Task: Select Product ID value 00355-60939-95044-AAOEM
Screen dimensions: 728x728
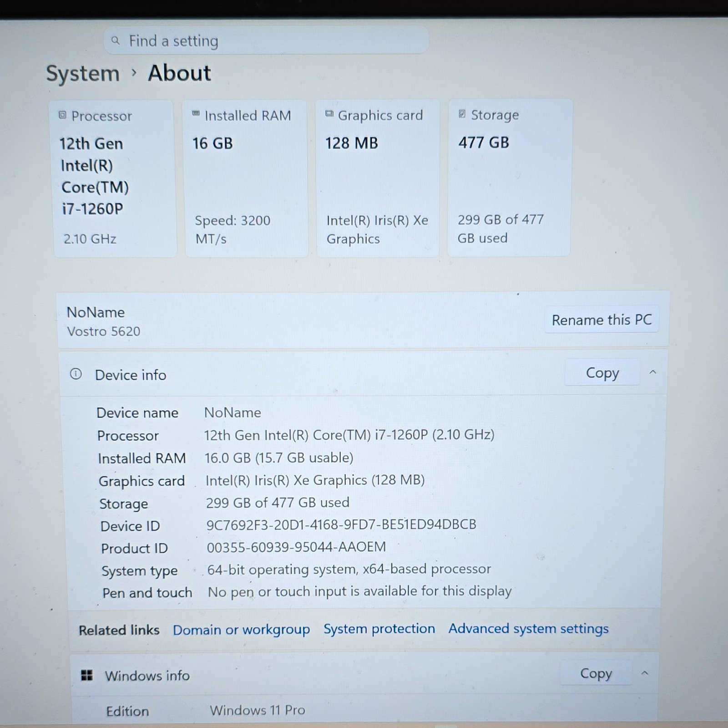Action: click(296, 547)
